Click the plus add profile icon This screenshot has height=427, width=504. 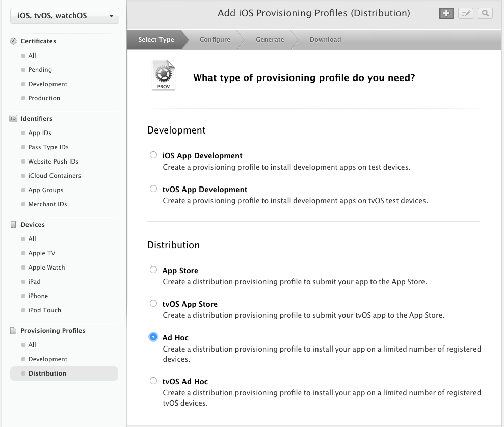click(446, 14)
